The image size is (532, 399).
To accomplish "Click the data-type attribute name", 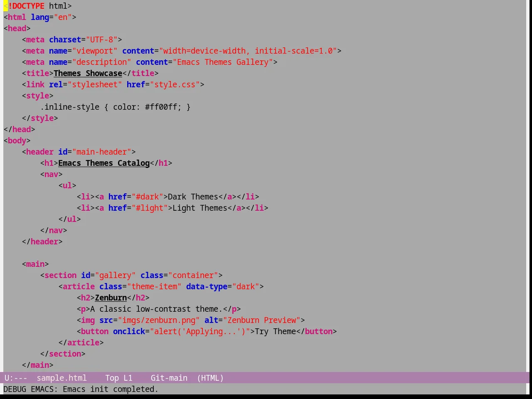I will click(x=207, y=286).
